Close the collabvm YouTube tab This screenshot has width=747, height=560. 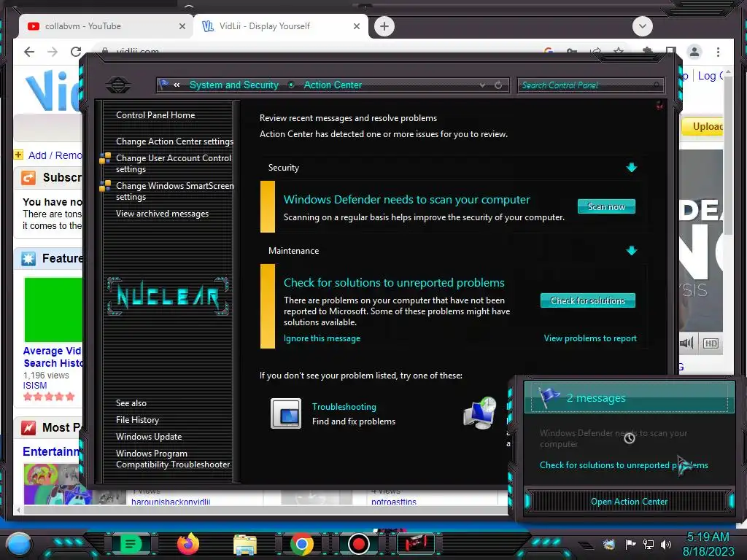(182, 26)
